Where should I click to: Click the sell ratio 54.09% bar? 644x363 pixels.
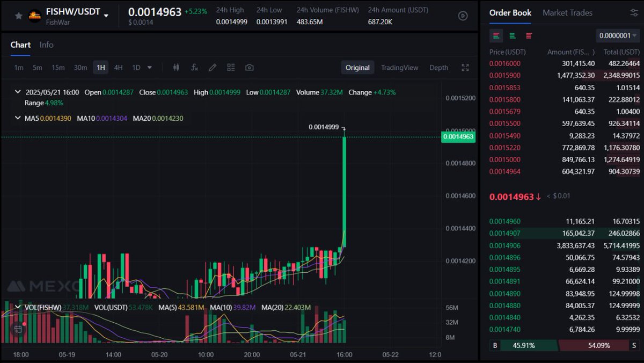[599, 345]
